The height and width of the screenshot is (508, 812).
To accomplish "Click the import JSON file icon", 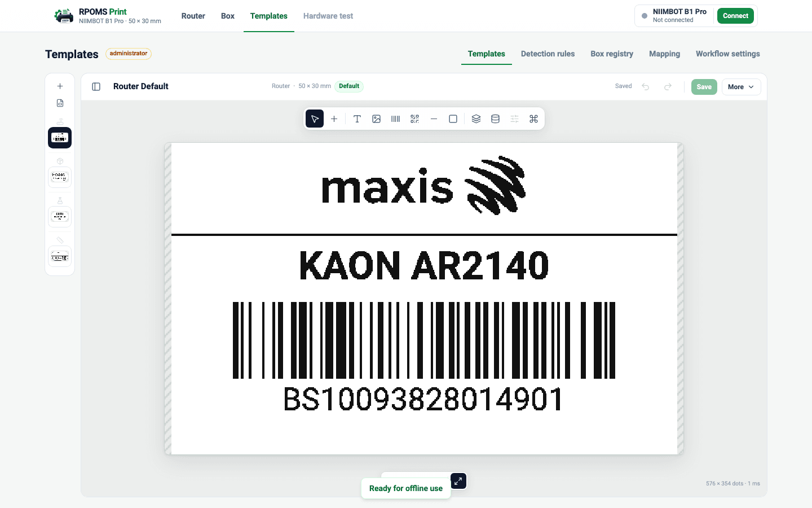I will pos(60,103).
